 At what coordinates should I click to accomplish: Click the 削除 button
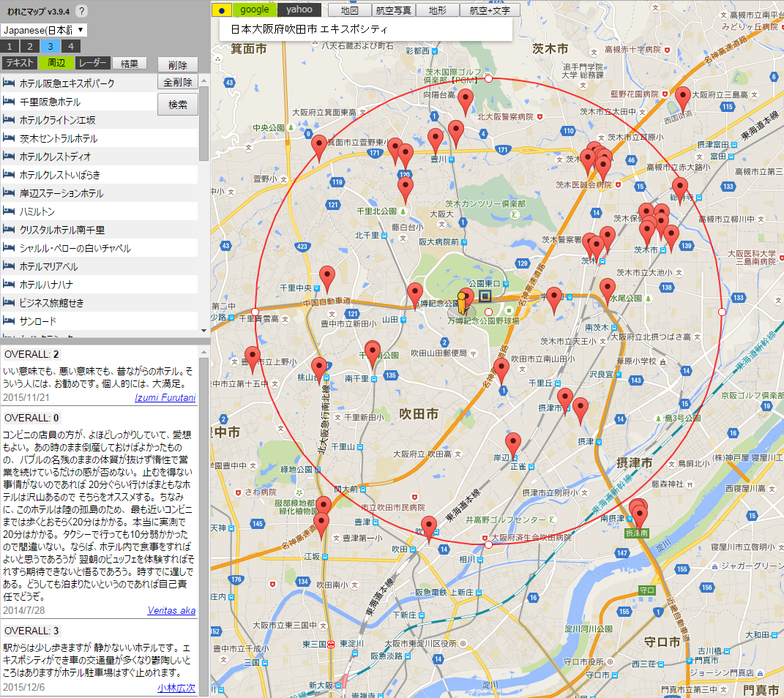(177, 65)
